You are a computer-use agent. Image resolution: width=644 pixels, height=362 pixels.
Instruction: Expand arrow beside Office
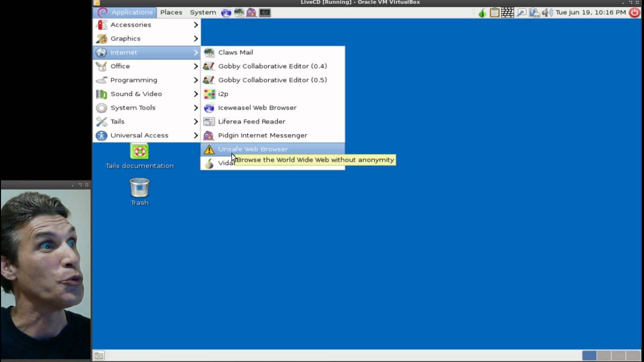196,66
